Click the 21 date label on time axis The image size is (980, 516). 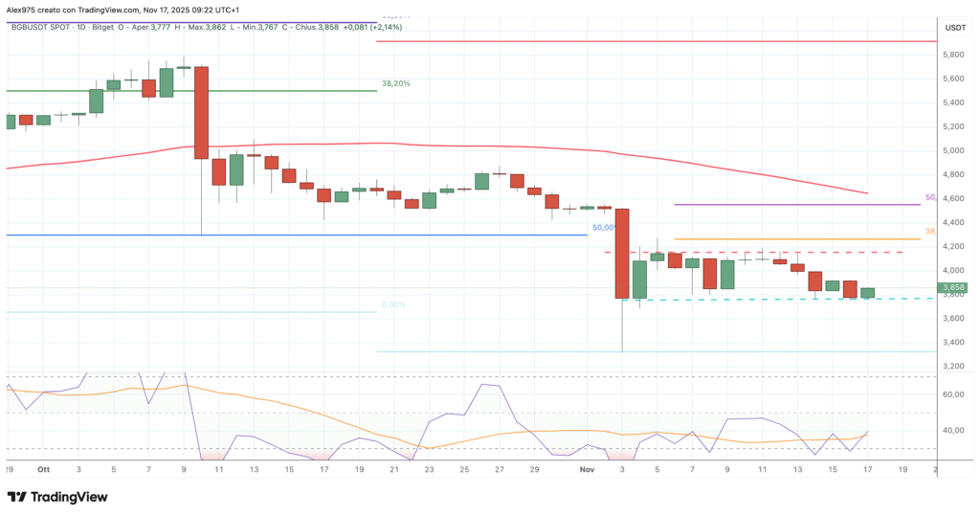393,469
